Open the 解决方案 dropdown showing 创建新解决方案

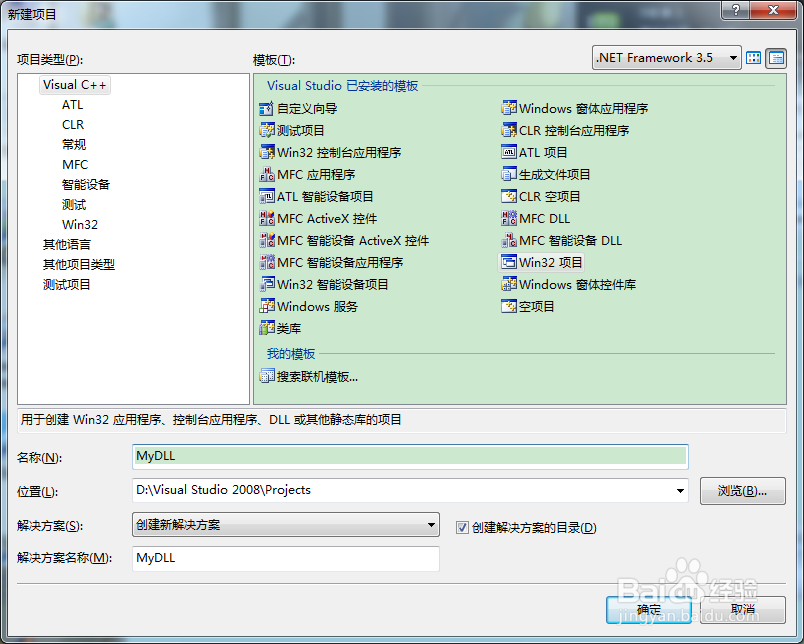point(429,524)
